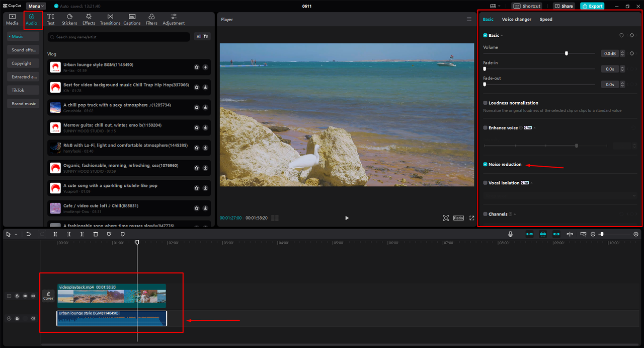Image resolution: width=644 pixels, height=348 pixels.
Task: Open the Menu dropdown
Action: pos(36,6)
